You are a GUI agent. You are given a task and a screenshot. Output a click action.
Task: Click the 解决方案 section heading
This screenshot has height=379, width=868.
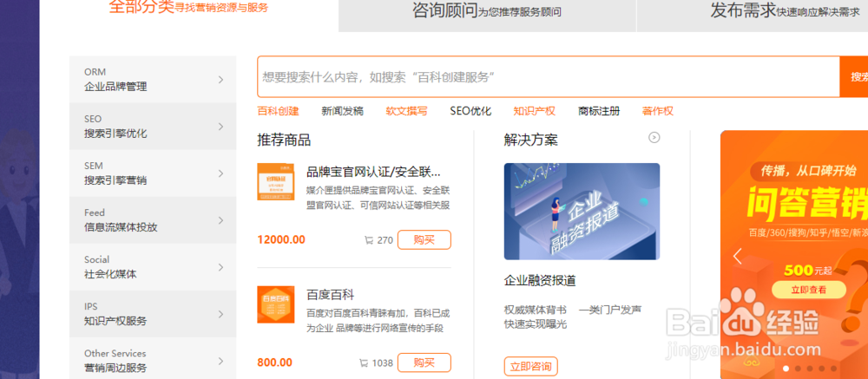click(530, 140)
